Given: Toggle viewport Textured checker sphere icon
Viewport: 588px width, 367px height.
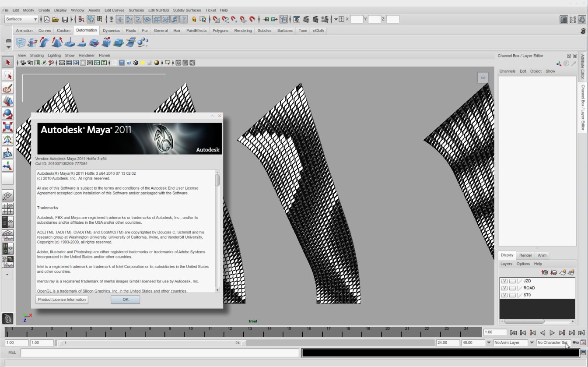Looking at the screenshot, I should point(136,63).
